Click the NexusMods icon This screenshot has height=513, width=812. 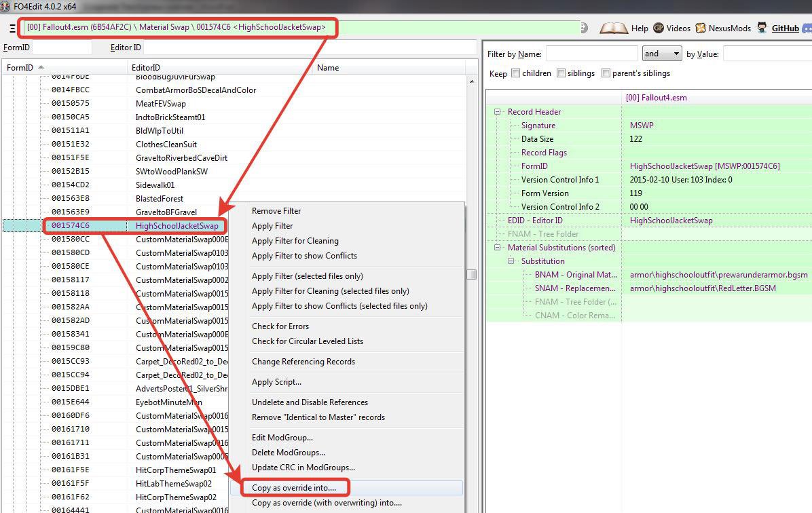701,28
